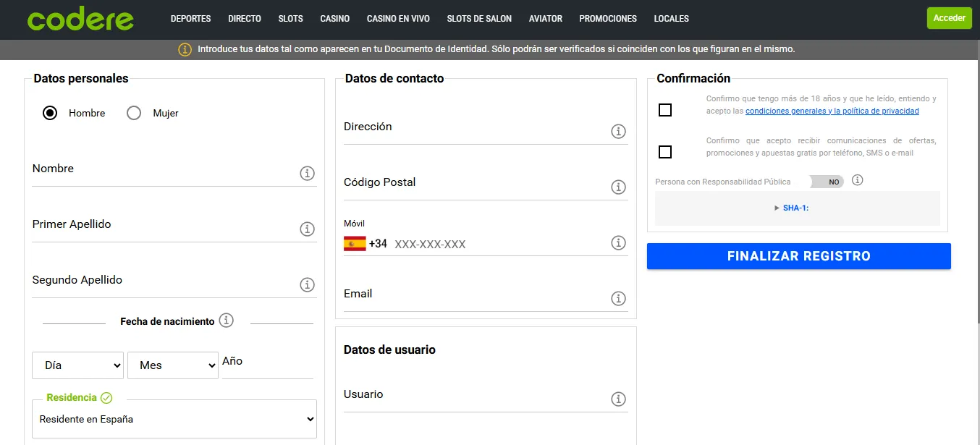
Task: Expand the SHA-1 section
Action: click(797, 208)
